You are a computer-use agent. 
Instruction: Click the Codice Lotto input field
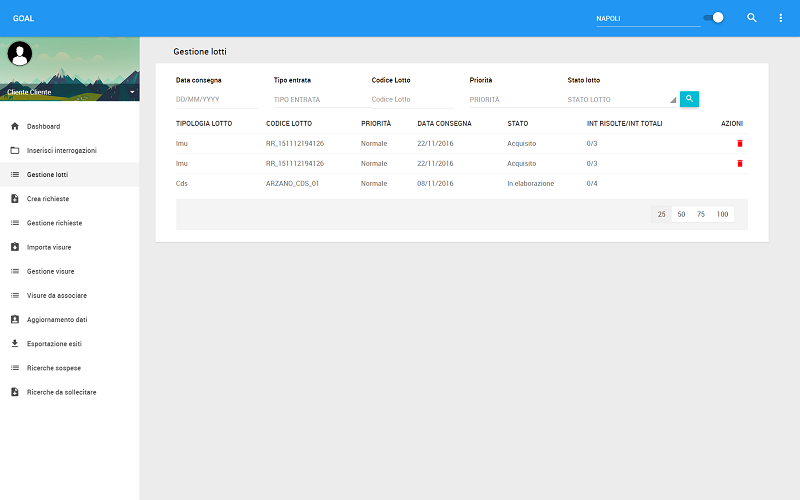pyautogui.click(x=411, y=100)
